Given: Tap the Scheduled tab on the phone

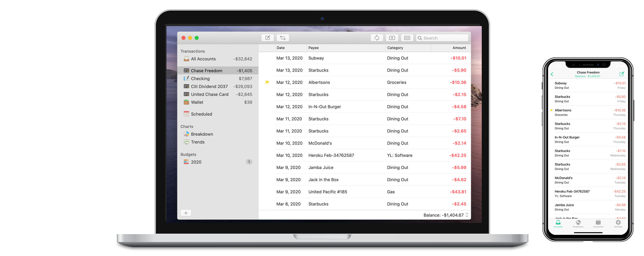Looking at the screenshot, I should click(598, 224).
